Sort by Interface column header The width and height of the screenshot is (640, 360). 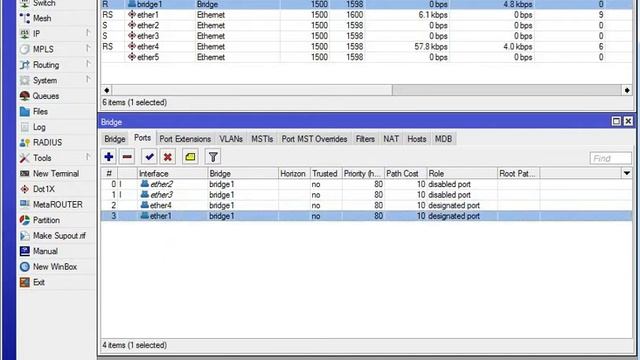click(x=172, y=173)
